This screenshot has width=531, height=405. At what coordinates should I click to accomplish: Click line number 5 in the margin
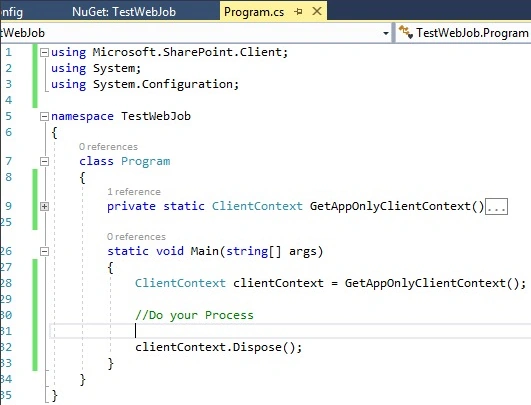click(8, 116)
